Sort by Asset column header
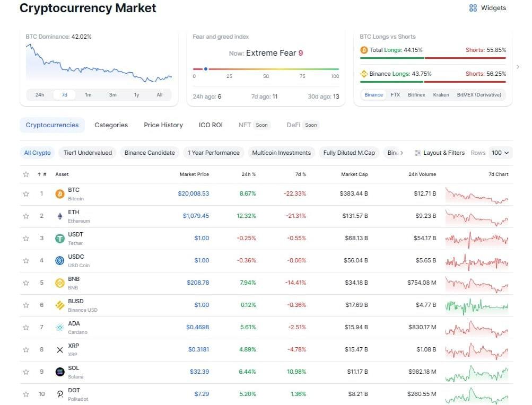The image size is (532, 405). click(x=62, y=174)
